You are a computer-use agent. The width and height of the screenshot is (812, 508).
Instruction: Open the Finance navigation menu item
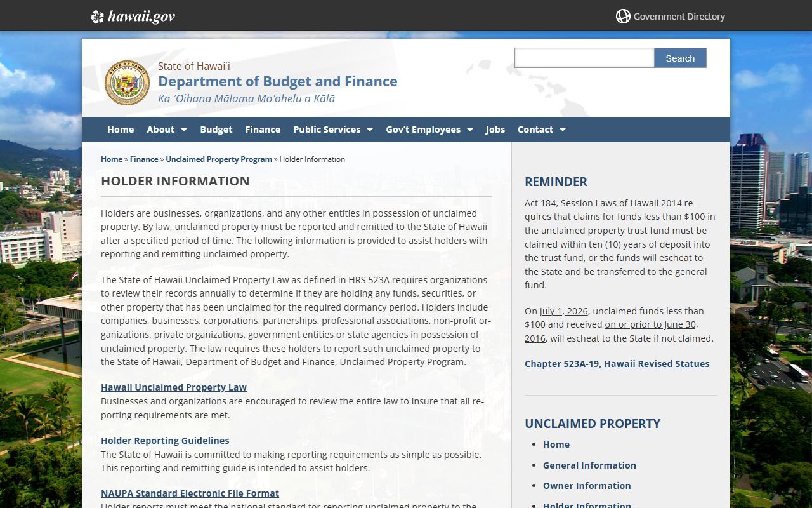[263, 130]
